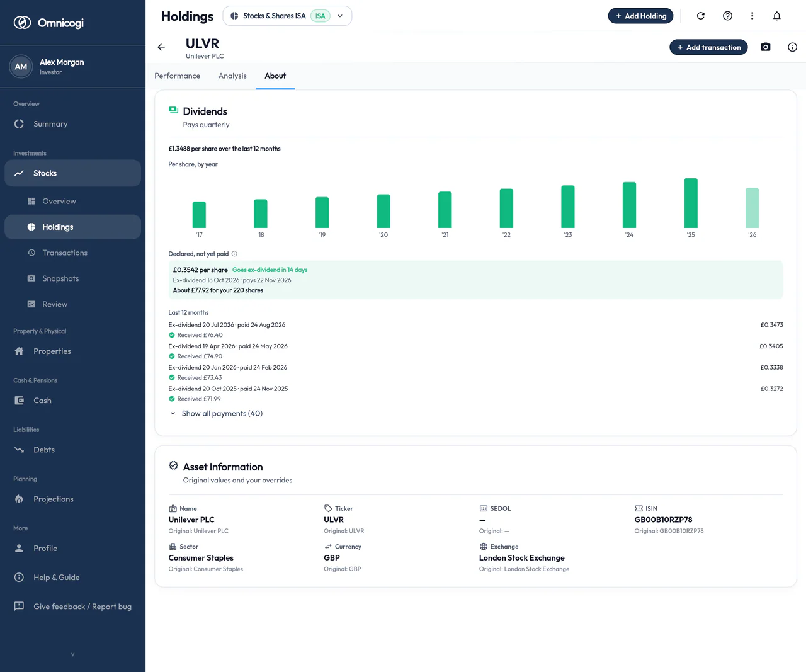Go back using the left arrow icon

(x=161, y=47)
